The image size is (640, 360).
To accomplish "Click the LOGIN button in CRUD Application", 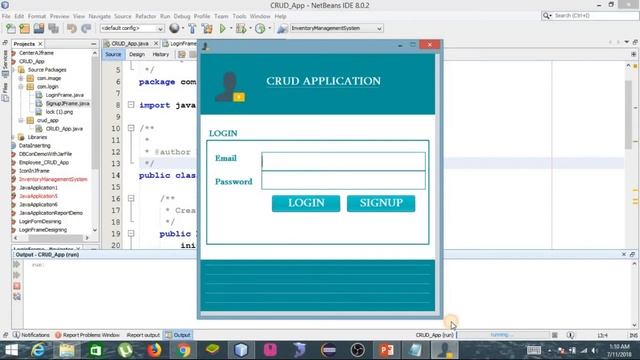I will pos(306,203).
